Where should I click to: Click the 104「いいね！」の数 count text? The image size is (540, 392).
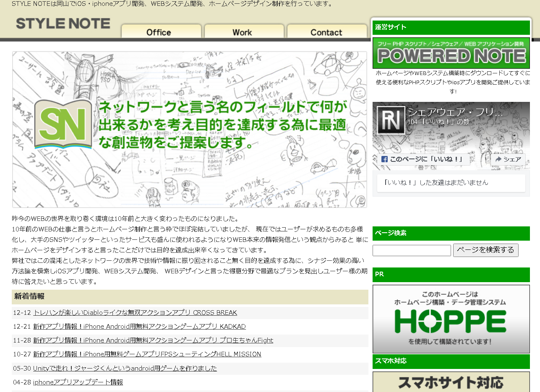pyautogui.click(x=438, y=122)
